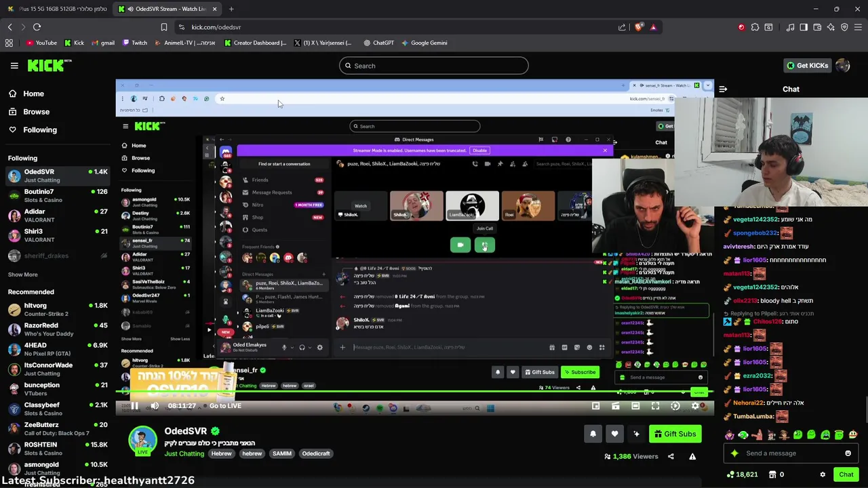
Task: Click the green Gift Subs button
Action: (x=675, y=434)
